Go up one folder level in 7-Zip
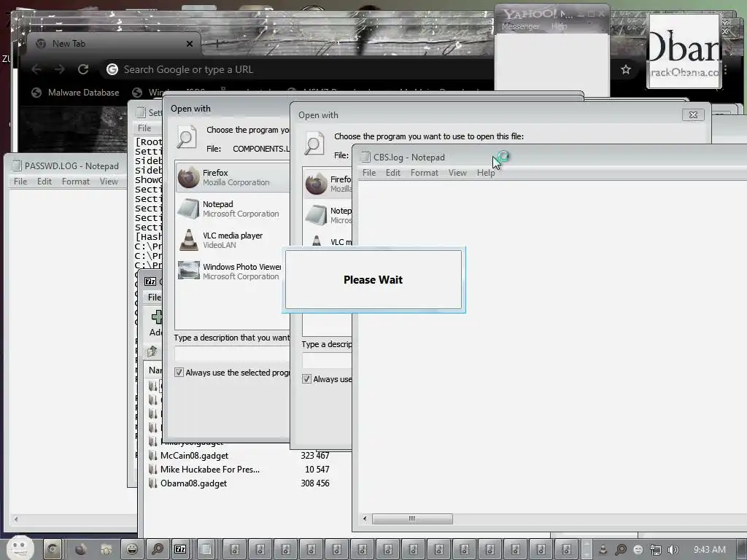Viewport: 747px width, 560px height. [x=152, y=351]
